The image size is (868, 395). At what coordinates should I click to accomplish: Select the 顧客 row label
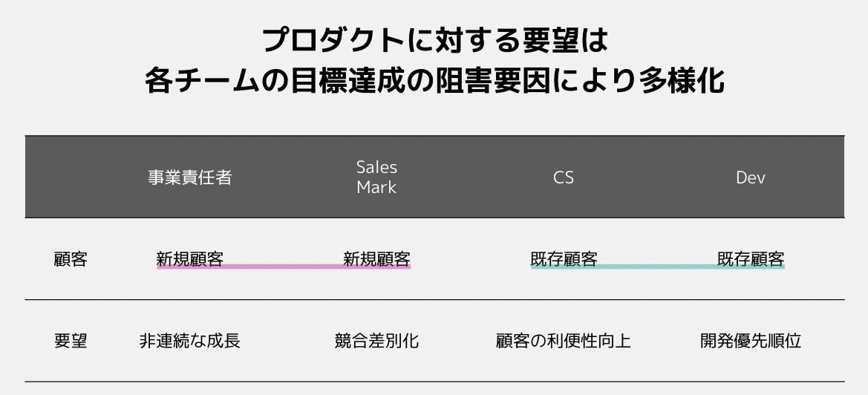point(71,259)
